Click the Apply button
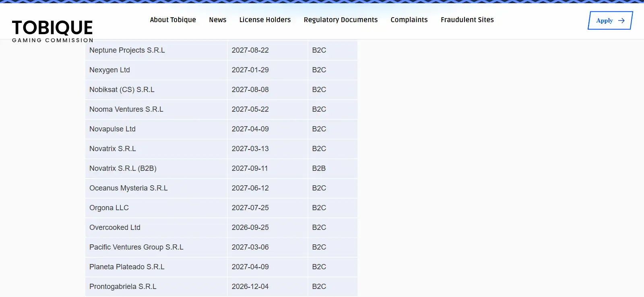Viewport: 644px width, 297px height. coord(610,20)
